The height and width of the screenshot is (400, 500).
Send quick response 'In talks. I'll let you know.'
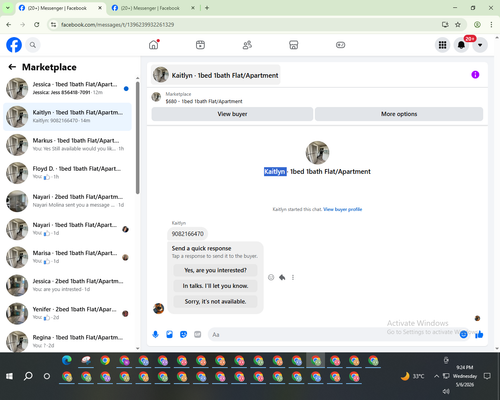(215, 286)
